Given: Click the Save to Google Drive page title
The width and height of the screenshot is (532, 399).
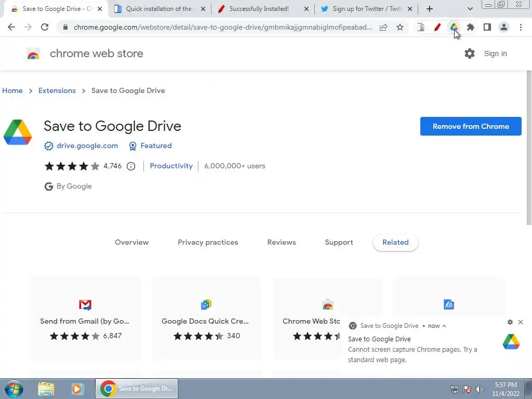Looking at the screenshot, I should (112, 126).
